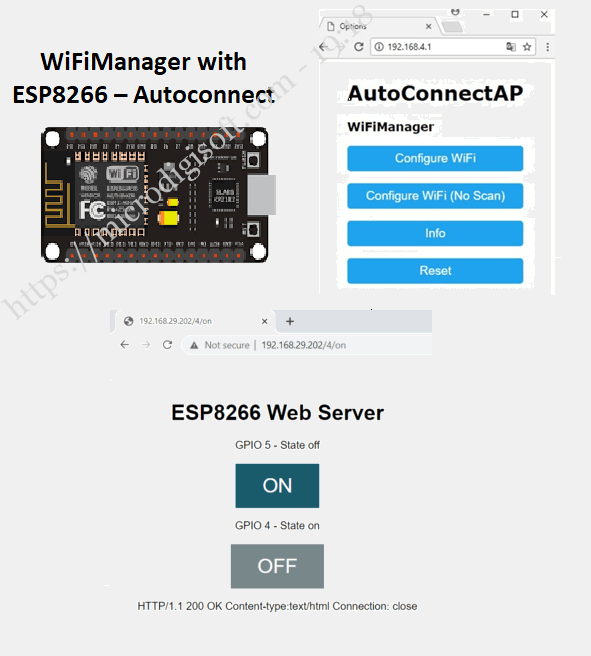The height and width of the screenshot is (656, 591).
Task: Select the Options browser tab
Action: (379, 26)
